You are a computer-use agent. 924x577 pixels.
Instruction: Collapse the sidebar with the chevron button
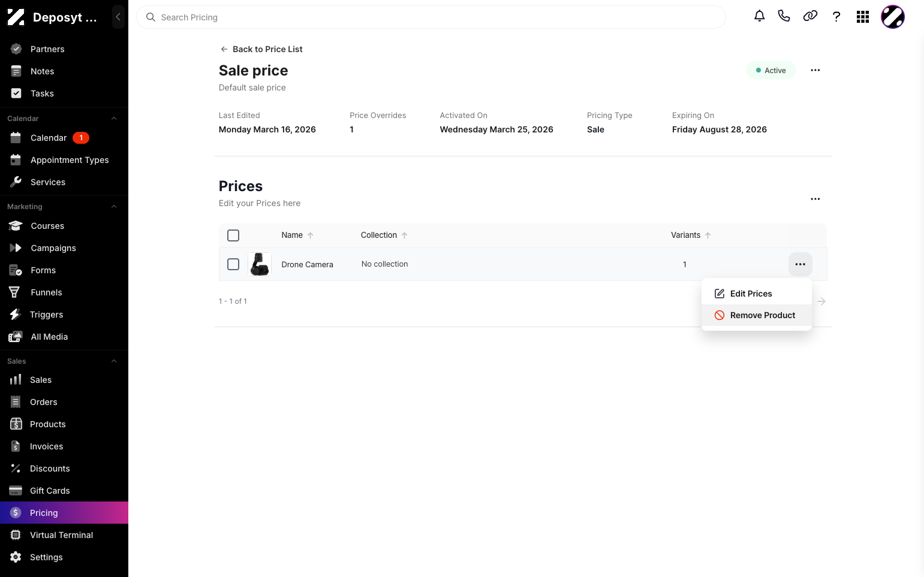coord(118,17)
